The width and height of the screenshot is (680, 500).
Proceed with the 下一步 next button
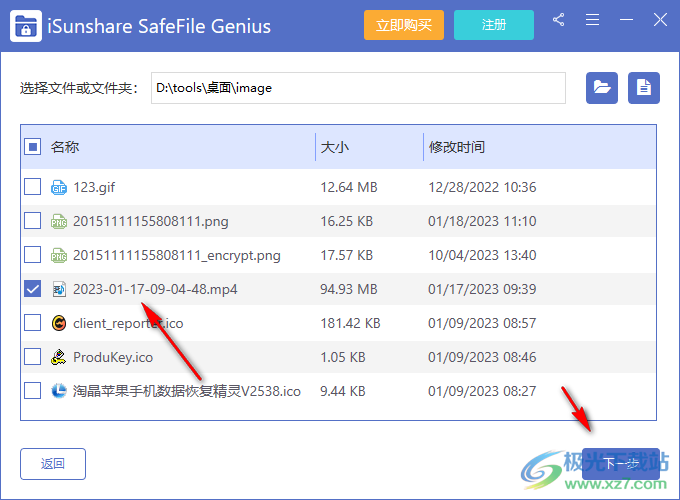[621, 464]
